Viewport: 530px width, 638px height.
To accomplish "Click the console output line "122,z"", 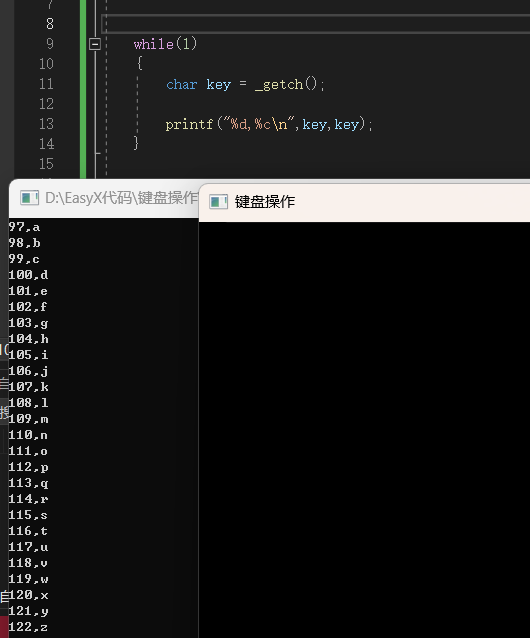I will pos(28,627).
